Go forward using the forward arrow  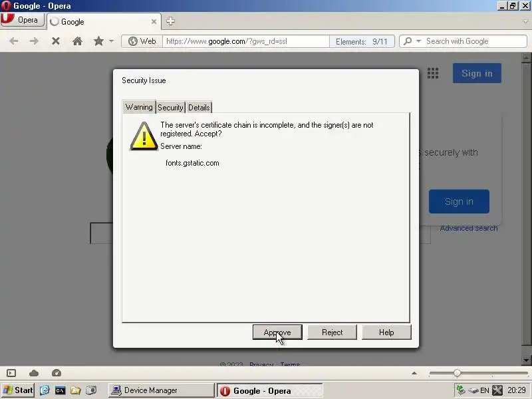[x=34, y=41]
